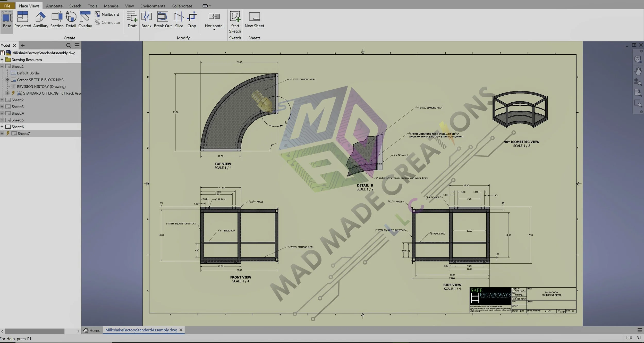Collapse the Sheet:1 node
Viewport: 644px width, 343px height.
click(2, 66)
